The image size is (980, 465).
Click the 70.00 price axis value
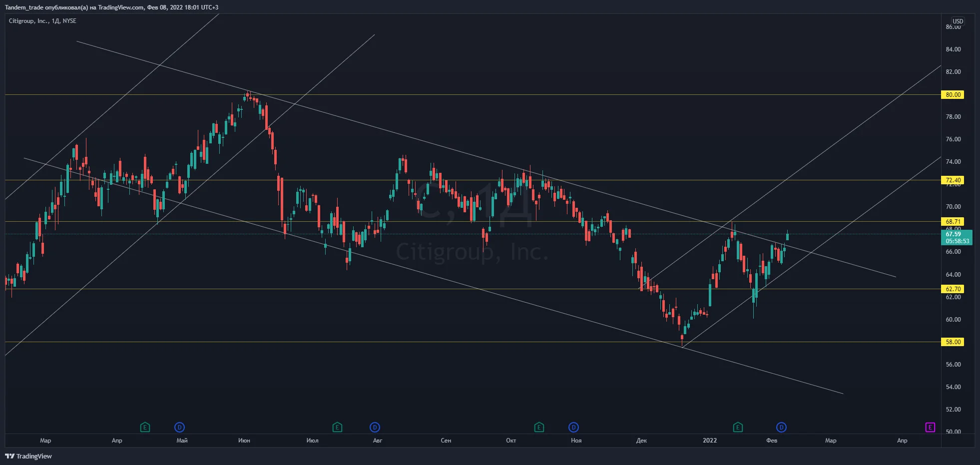[x=953, y=206]
